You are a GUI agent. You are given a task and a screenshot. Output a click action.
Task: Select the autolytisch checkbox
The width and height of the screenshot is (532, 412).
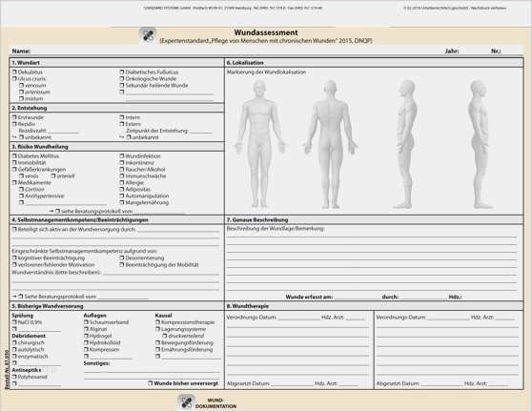click(14, 350)
